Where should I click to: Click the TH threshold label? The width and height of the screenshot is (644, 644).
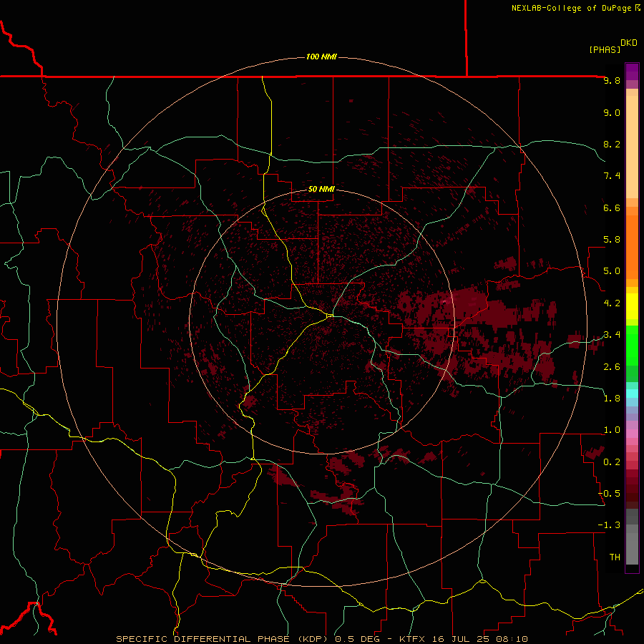pyautogui.click(x=615, y=557)
